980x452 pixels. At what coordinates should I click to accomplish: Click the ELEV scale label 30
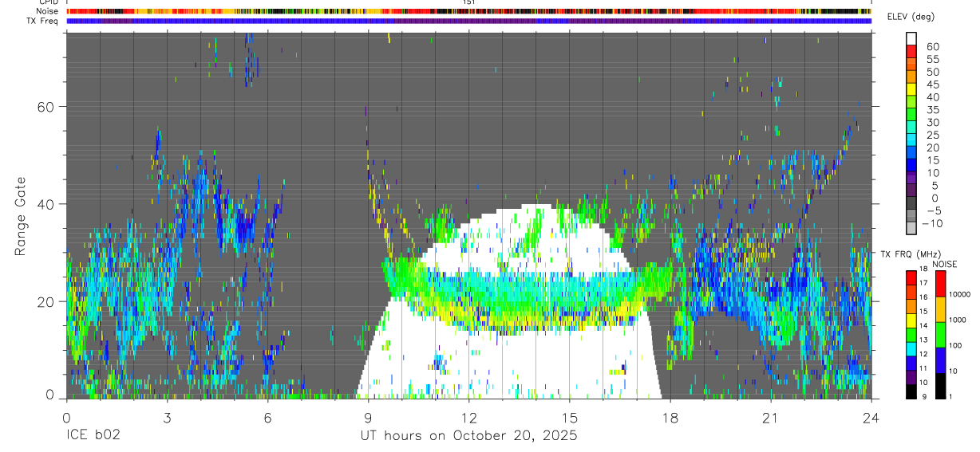[x=932, y=123]
